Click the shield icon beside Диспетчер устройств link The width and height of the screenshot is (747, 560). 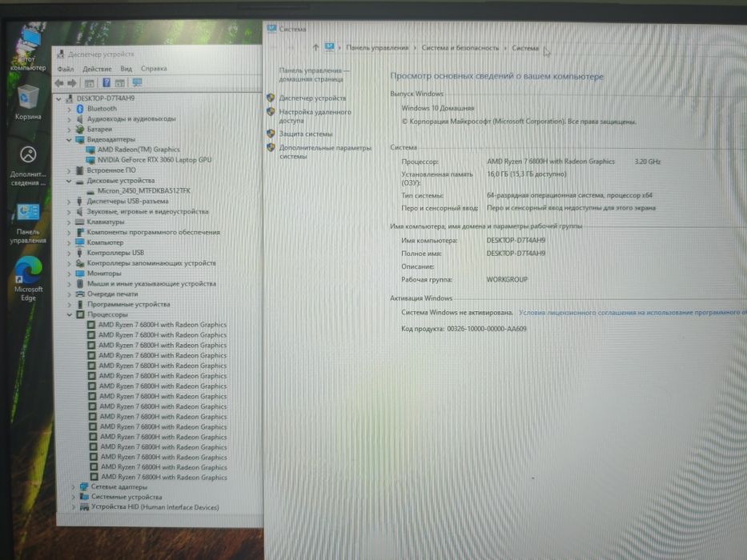click(271, 98)
